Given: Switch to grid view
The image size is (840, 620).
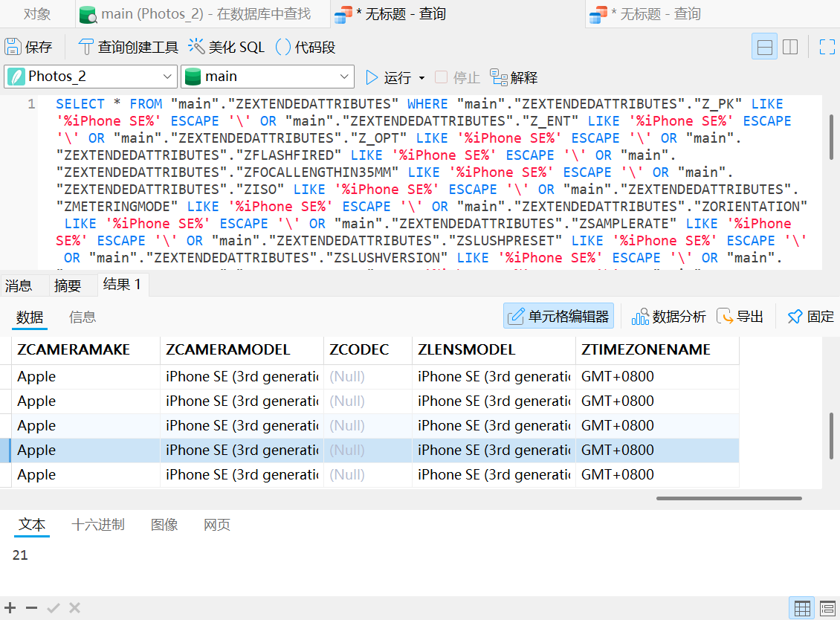Looking at the screenshot, I should [x=802, y=608].
